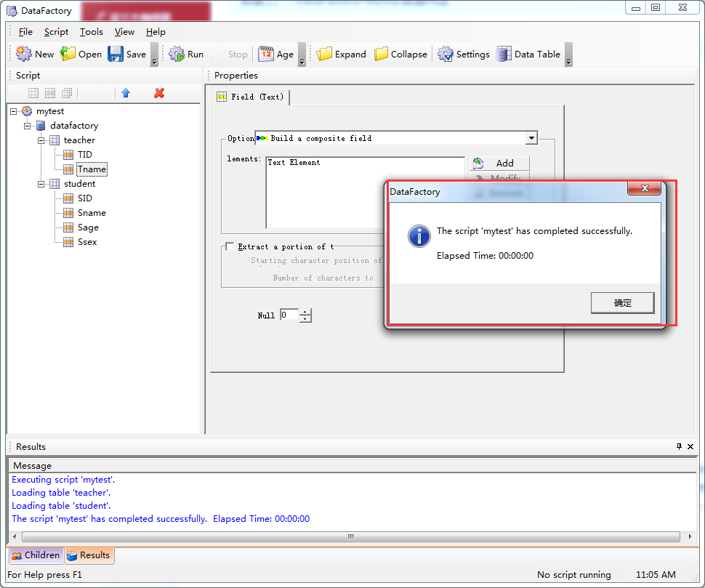The image size is (705, 588).
Task: Increase Null value using the stepper
Action: pyautogui.click(x=305, y=312)
